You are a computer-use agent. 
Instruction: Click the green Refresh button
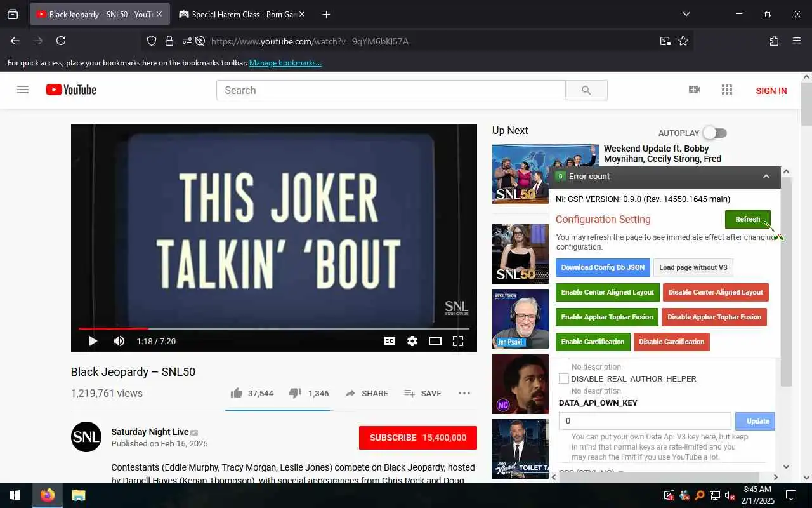coord(748,219)
